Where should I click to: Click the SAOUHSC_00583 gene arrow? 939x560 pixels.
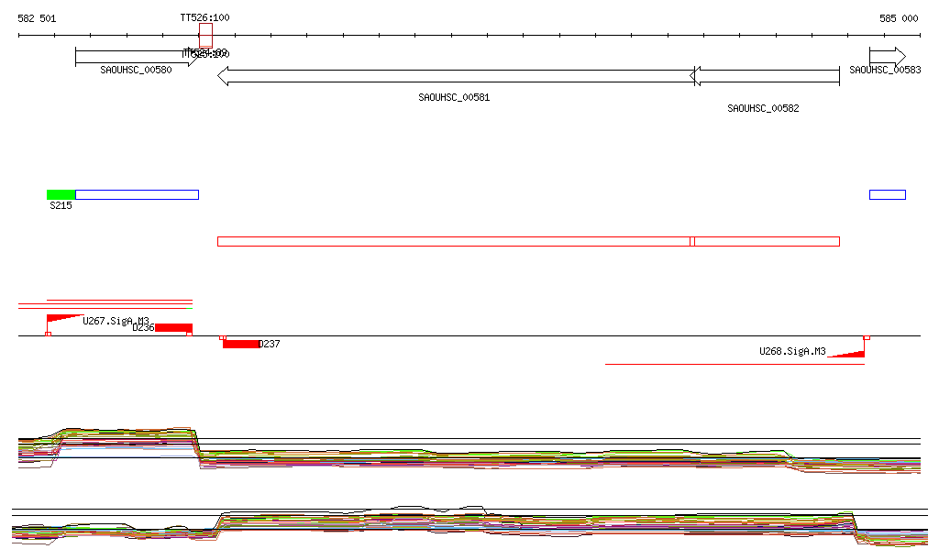(x=888, y=57)
